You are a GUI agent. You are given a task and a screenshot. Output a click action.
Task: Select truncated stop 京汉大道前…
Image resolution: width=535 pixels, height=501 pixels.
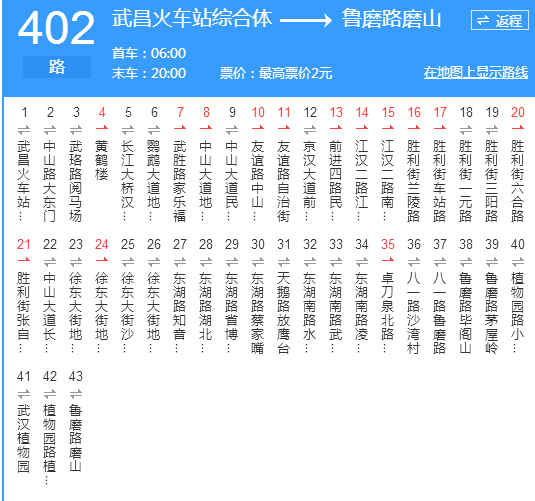[310, 180]
